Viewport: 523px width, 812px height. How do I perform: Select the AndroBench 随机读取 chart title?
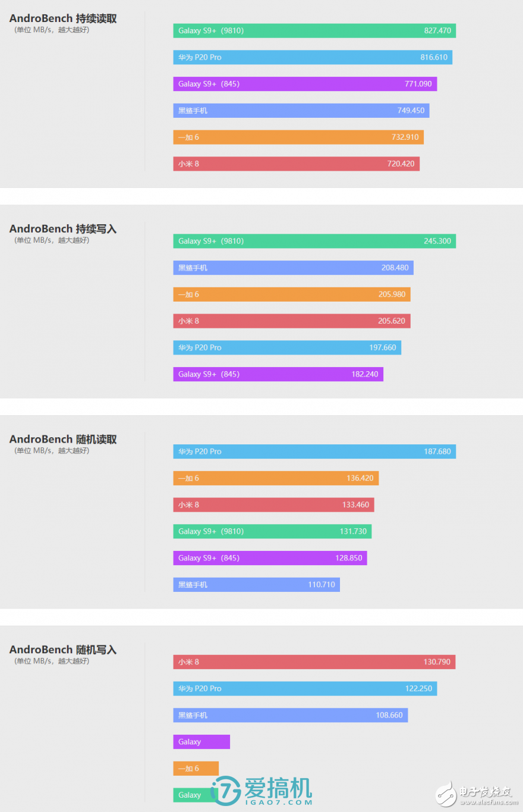[63, 440]
